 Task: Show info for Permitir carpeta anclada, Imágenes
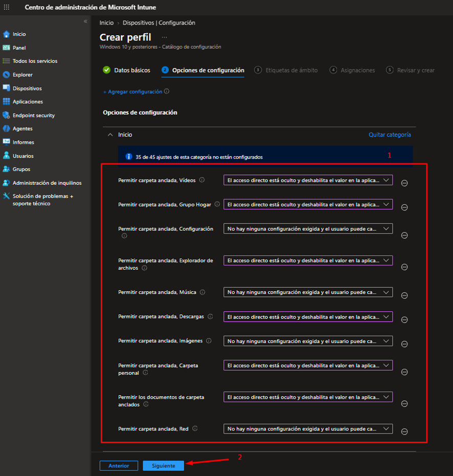(x=209, y=340)
